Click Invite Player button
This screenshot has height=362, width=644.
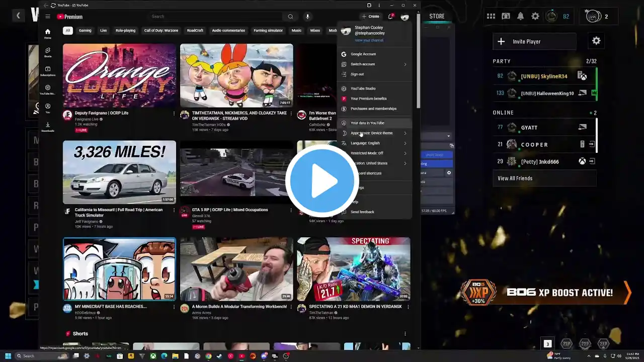(x=534, y=41)
